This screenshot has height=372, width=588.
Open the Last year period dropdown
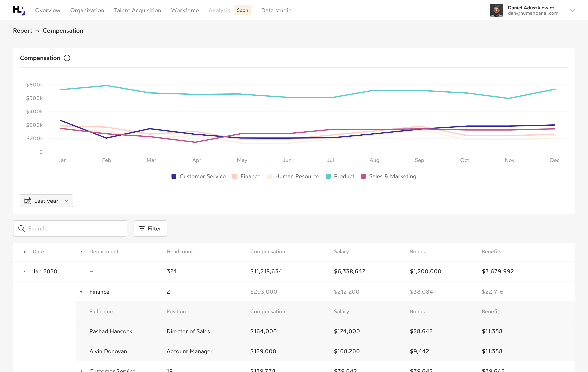coord(46,200)
